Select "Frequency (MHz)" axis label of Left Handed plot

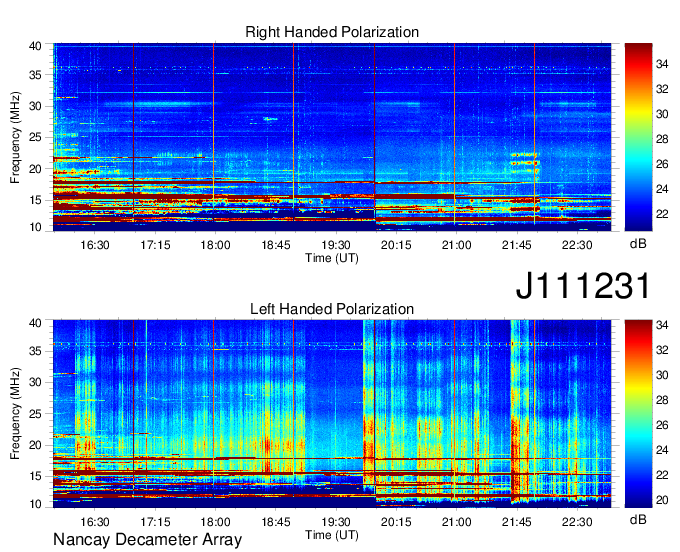click(15, 414)
